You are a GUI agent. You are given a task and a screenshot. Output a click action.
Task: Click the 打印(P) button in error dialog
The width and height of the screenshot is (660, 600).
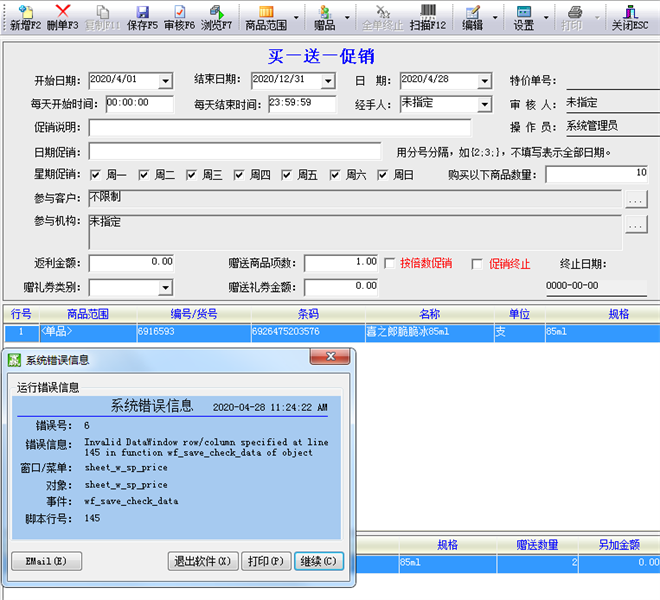[266, 561]
